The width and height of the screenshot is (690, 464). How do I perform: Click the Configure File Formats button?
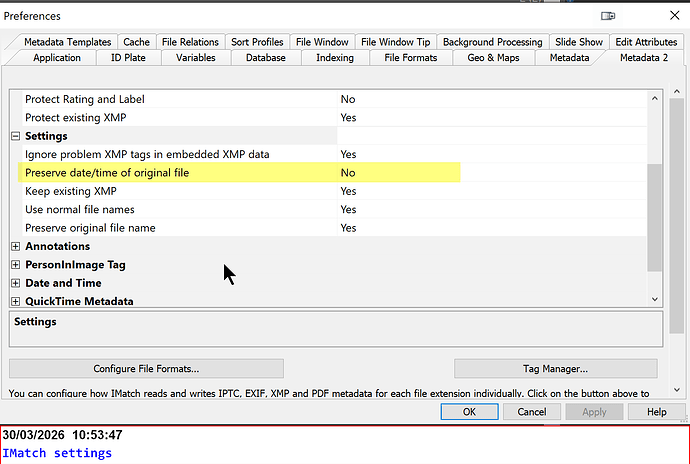click(146, 369)
